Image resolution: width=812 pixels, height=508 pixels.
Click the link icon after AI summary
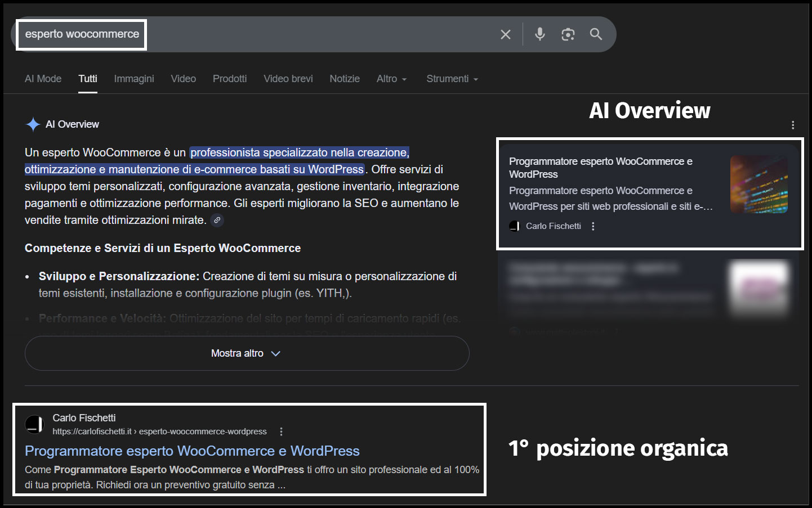[217, 221]
